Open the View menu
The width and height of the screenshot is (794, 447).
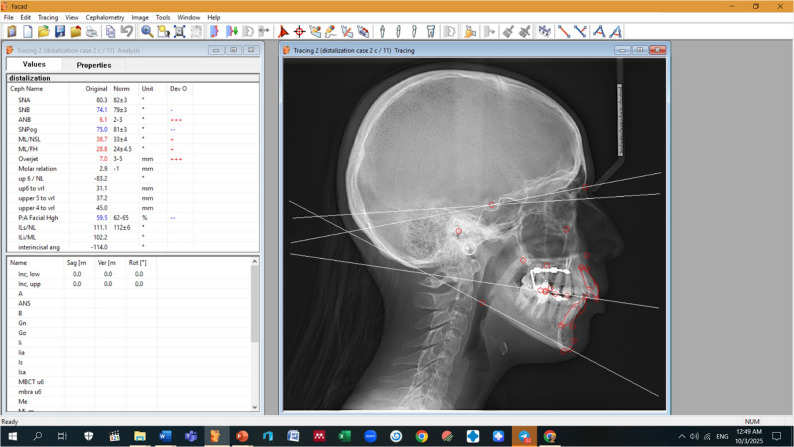coord(72,17)
